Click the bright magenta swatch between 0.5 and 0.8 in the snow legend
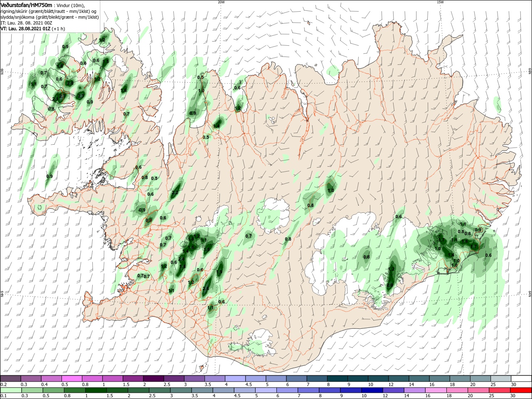This screenshot has width=532, height=399. coord(71,379)
